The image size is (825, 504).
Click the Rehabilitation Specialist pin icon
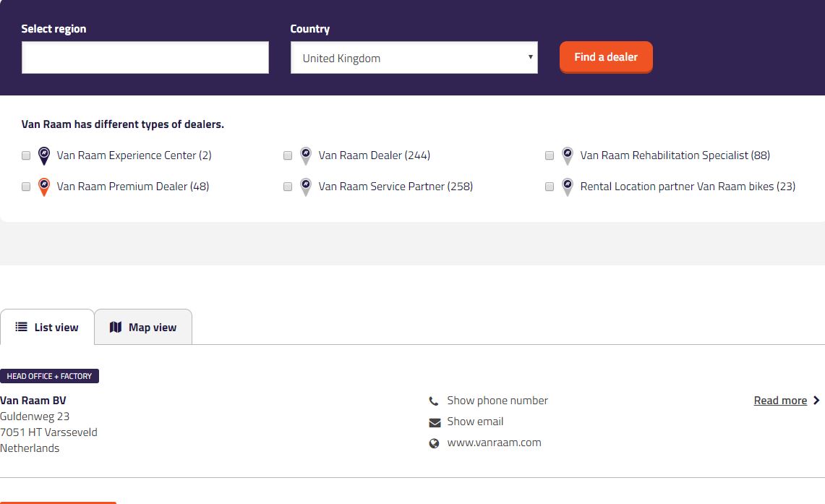click(568, 155)
